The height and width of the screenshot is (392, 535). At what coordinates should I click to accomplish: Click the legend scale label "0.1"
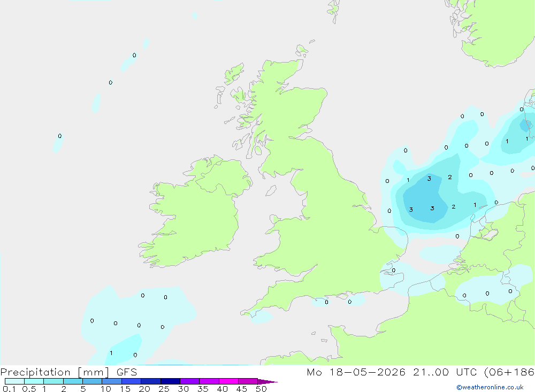[9, 389]
